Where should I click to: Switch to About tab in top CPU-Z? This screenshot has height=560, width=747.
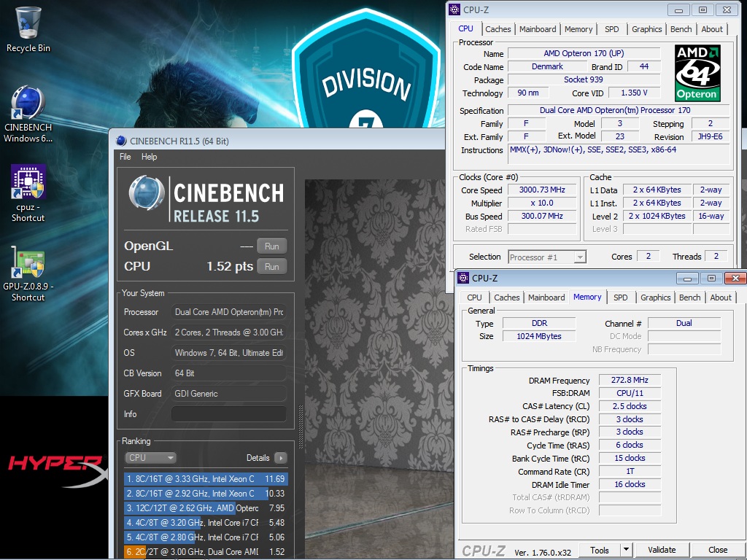coord(712,29)
